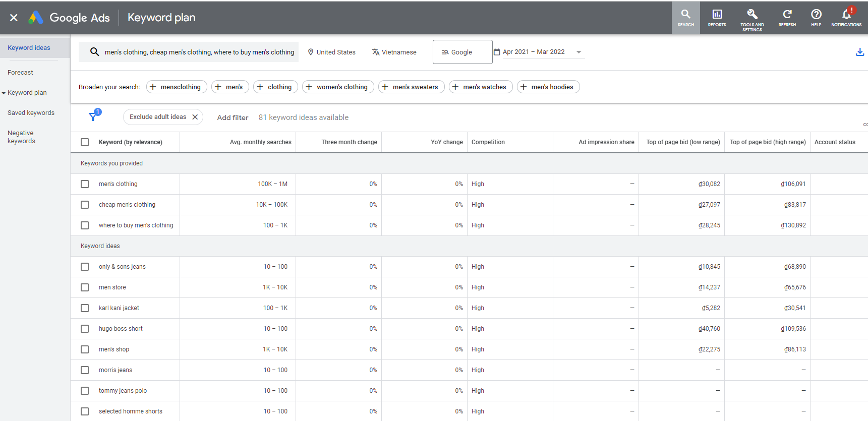Sort by YoY change column

(447, 142)
